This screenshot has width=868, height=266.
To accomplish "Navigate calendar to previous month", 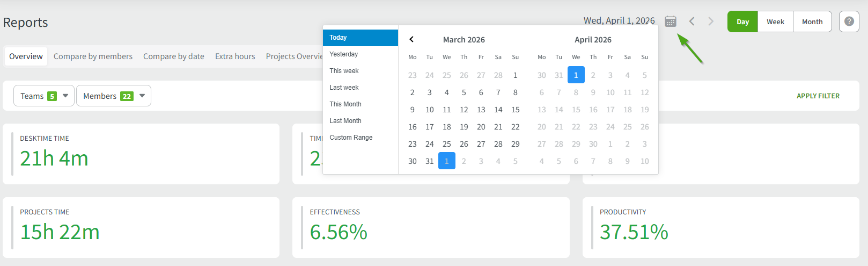I will (411, 39).
